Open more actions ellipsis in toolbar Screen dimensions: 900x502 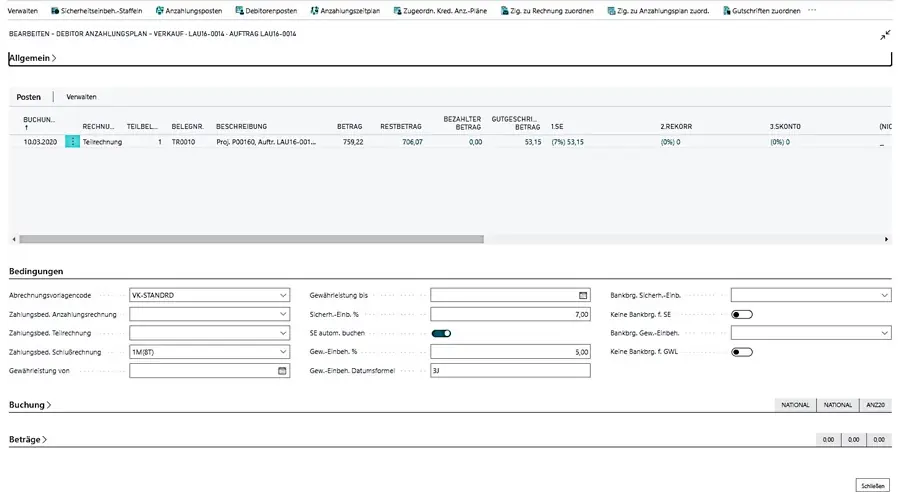(x=812, y=10)
